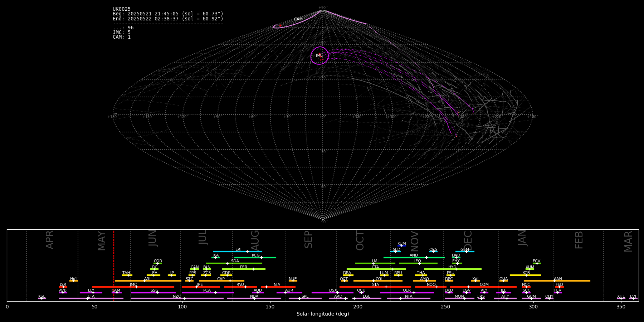644x322 pixels.
Task: Click the NTA shower label
Action: (x=409, y=297)
